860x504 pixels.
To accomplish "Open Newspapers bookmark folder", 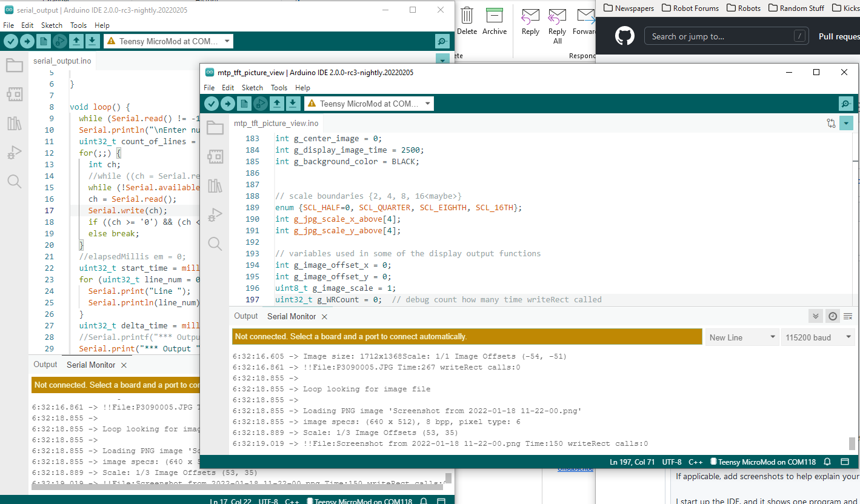I will pos(629,8).
